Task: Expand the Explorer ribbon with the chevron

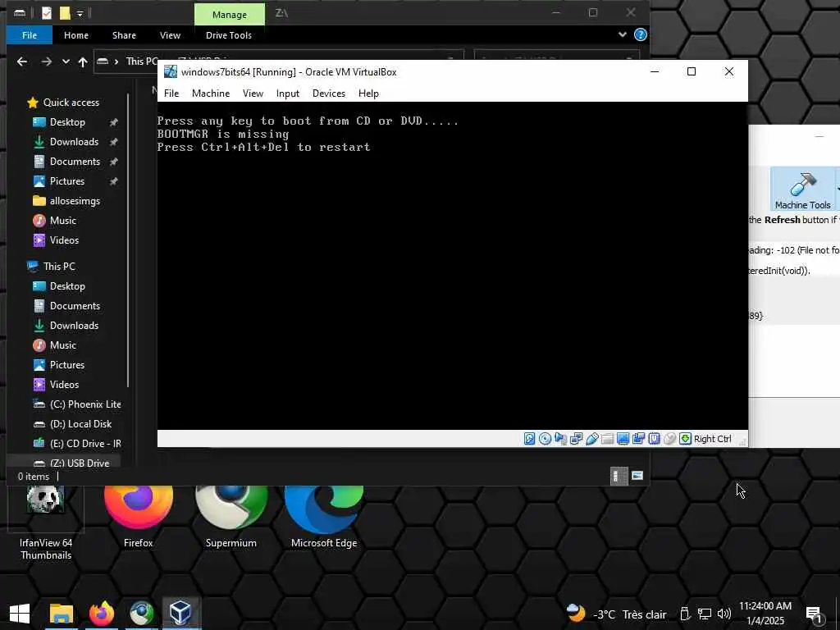Action: (623, 34)
